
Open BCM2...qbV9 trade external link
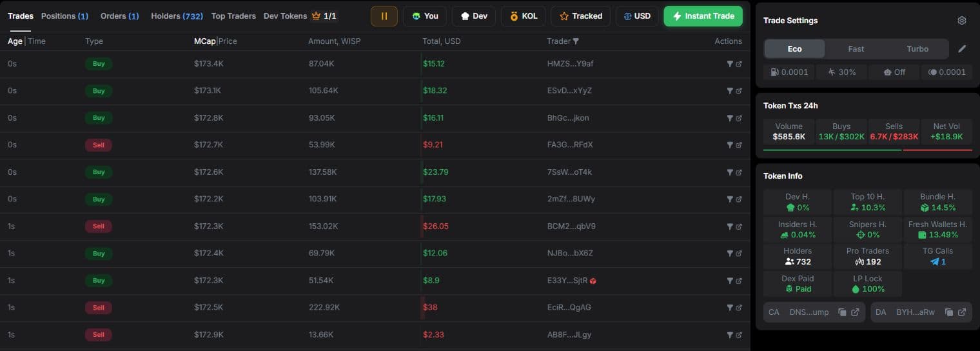(x=739, y=226)
